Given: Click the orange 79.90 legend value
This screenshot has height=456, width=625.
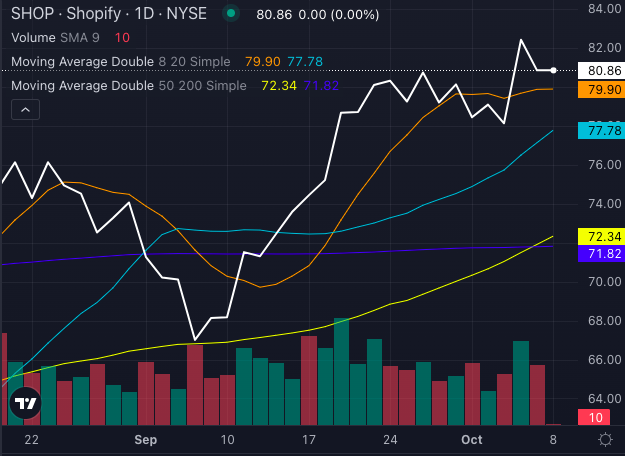Looking at the screenshot, I should (263, 62).
